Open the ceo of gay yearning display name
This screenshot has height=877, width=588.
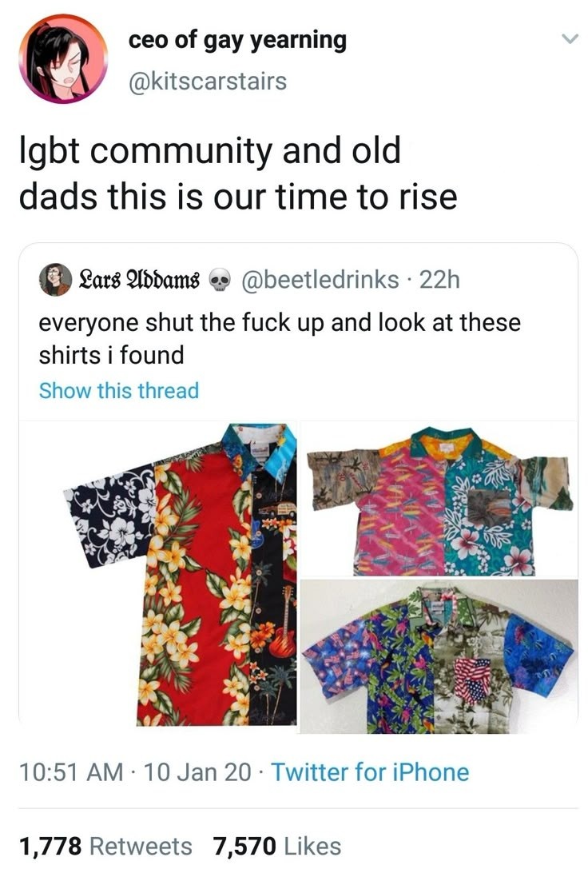click(x=237, y=39)
